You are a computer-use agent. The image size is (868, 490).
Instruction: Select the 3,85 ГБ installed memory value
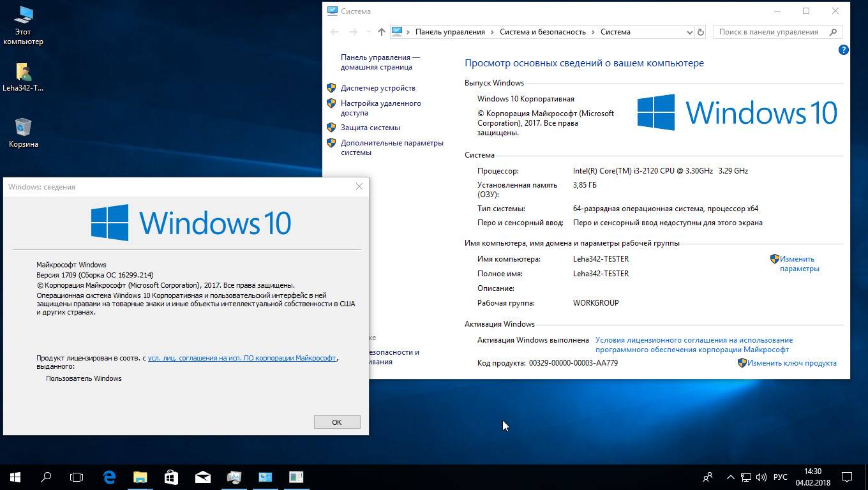click(x=585, y=185)
